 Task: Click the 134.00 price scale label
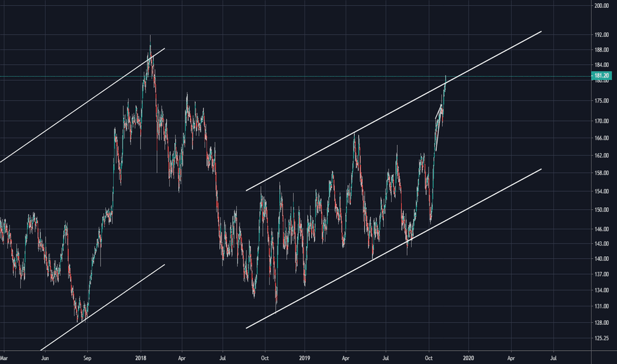[602, 290]
